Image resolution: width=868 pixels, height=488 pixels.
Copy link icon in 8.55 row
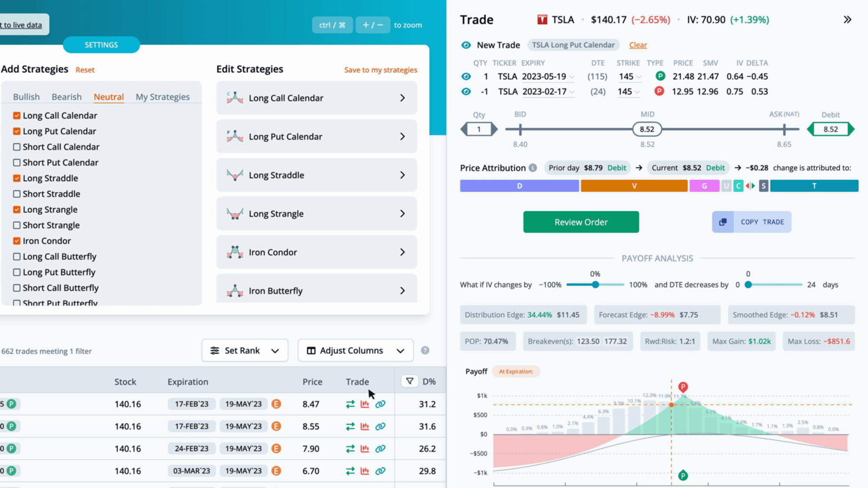coord(380,426)
